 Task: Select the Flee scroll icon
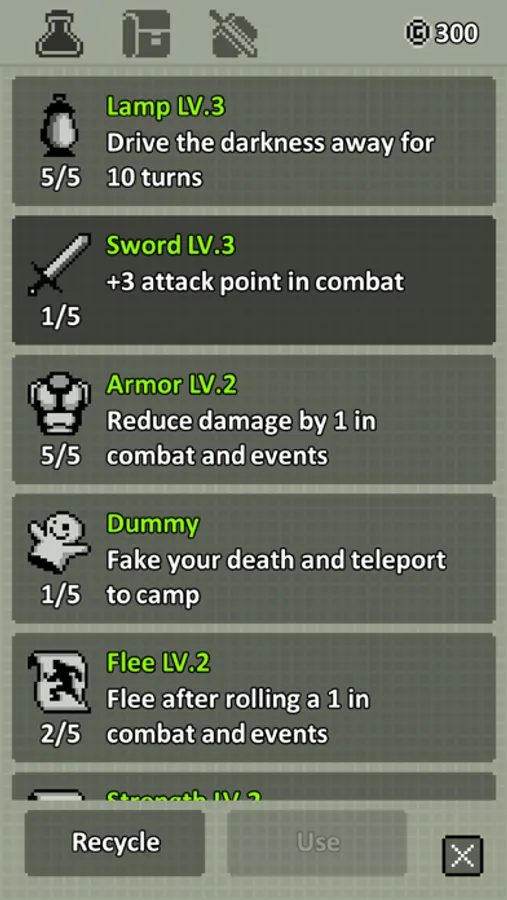tap(60, 681)
